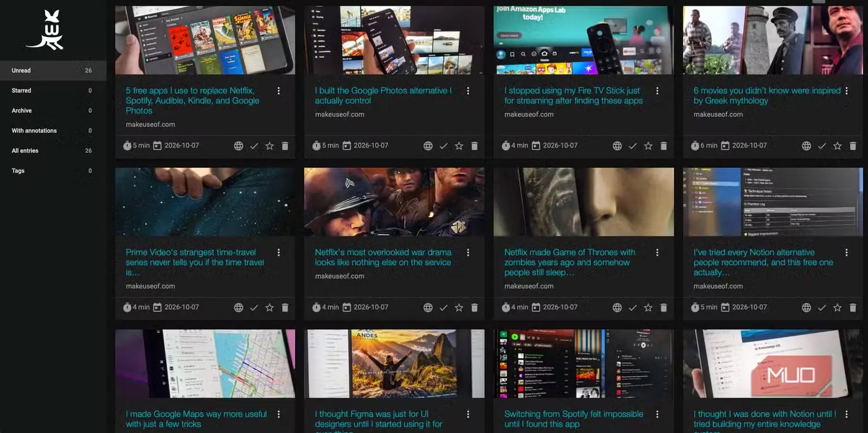Star the Netflix war drama article
The height and width of the screenshot is (433, 868).
tap(459, 308)
